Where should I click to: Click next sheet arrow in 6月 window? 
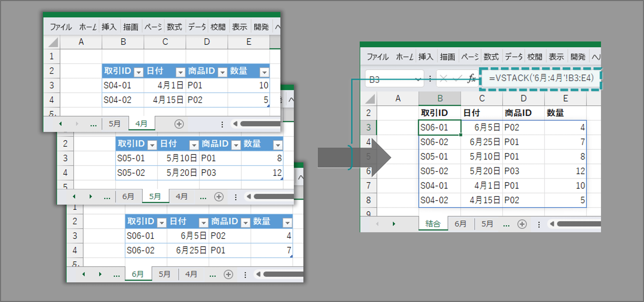pos(100,274)
